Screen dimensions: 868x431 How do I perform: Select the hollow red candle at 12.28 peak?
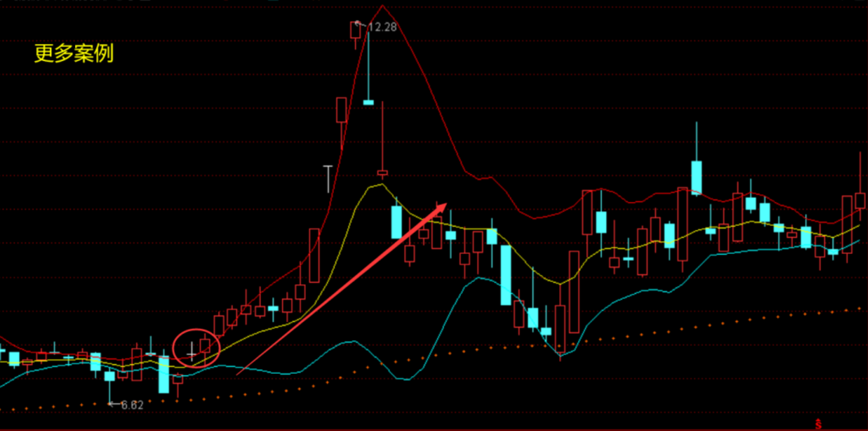[x=356, y=31]
